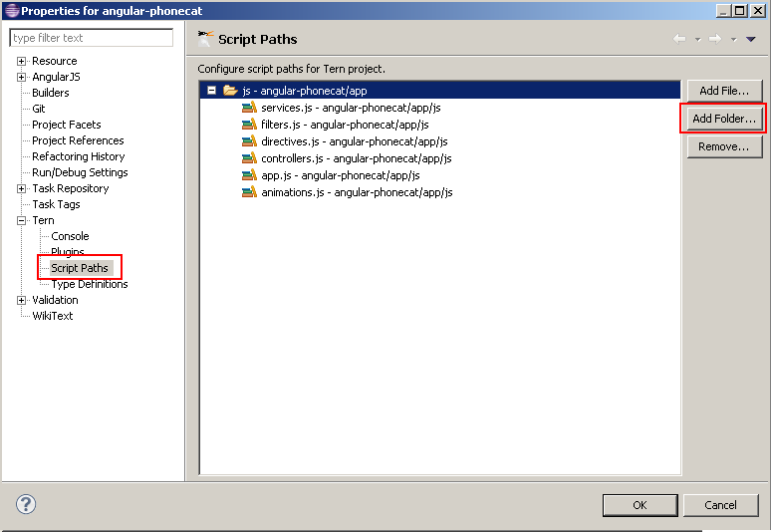This screenshot has width=771, height=532.
Task: Collapse the Tern tree node
Action: [21, 220]
